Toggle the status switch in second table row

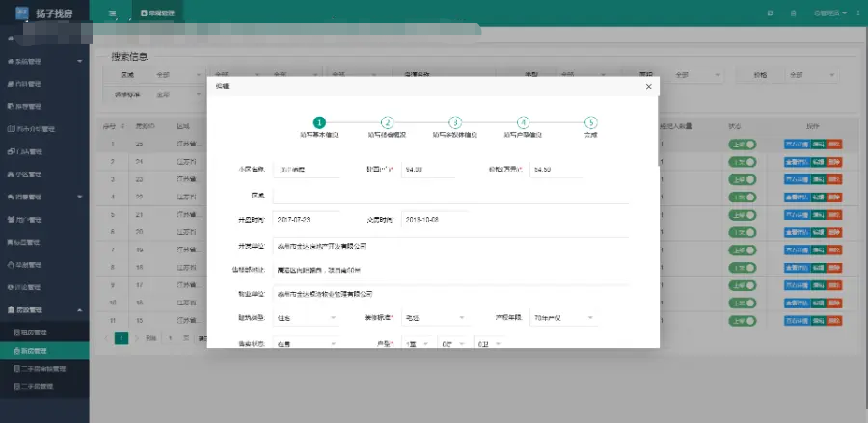pyautogui.click(x=742, y=162)
